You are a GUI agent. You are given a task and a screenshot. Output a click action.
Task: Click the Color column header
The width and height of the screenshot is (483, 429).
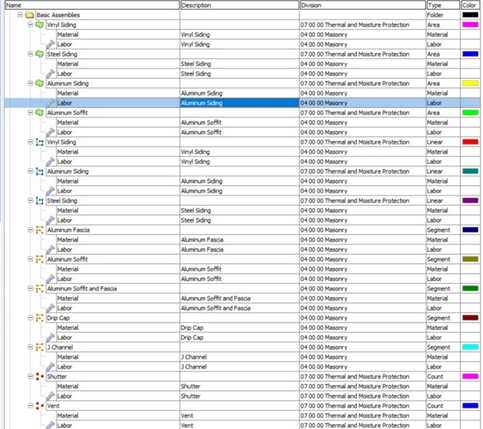pos(471,5)
